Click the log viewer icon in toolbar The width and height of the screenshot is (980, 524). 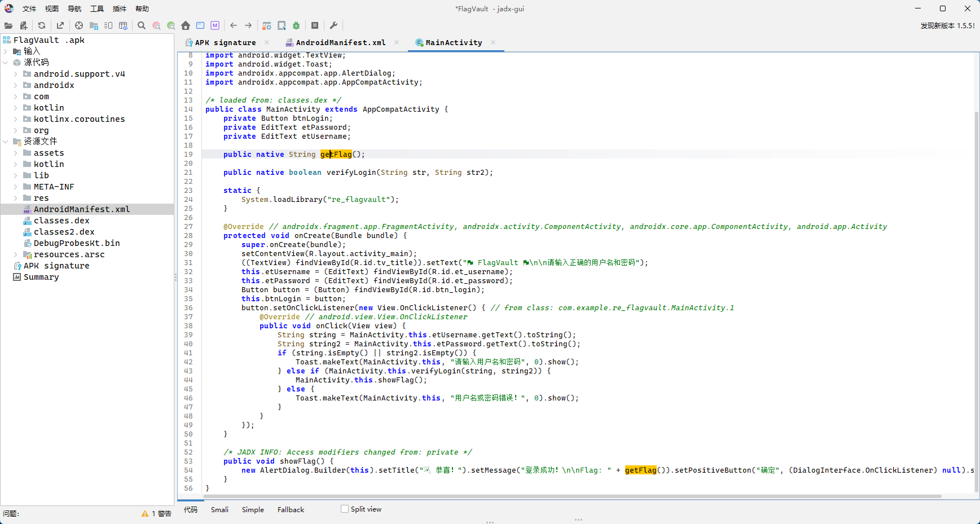[x=315, y=25]
